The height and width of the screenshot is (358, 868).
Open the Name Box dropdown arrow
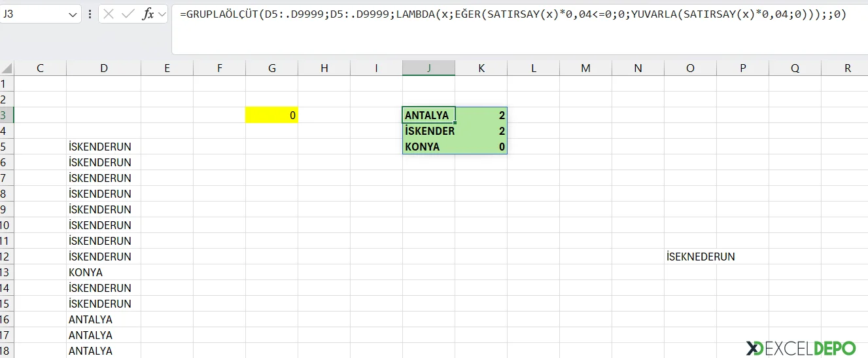(73, 14)
